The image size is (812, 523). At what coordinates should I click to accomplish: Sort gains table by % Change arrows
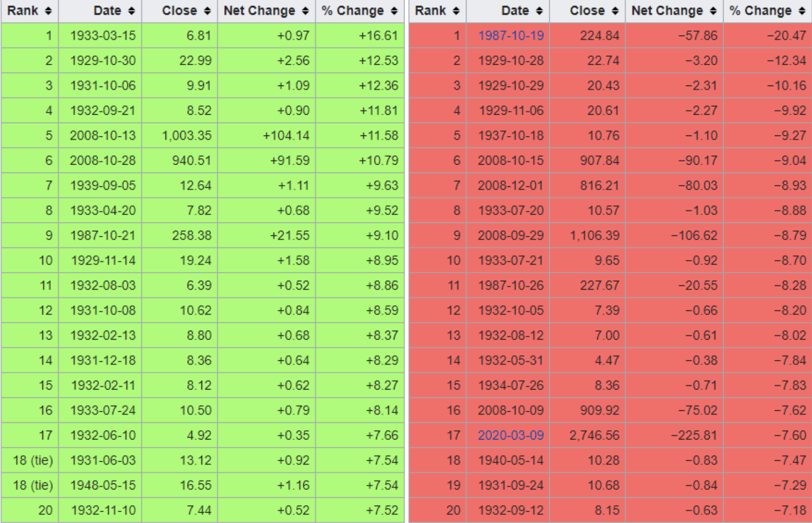pos(394,11)
